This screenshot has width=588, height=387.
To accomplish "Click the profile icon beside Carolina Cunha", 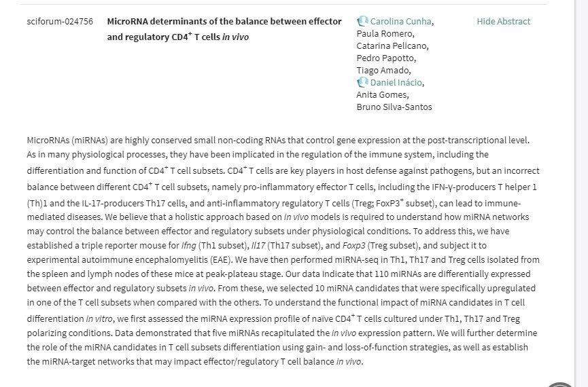I will (362, 21).
